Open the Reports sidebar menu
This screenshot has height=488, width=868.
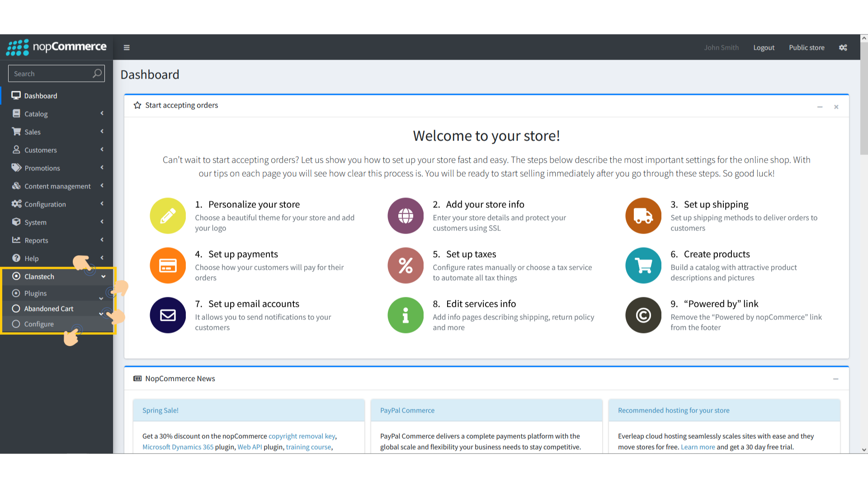click(x=36, y=240)
